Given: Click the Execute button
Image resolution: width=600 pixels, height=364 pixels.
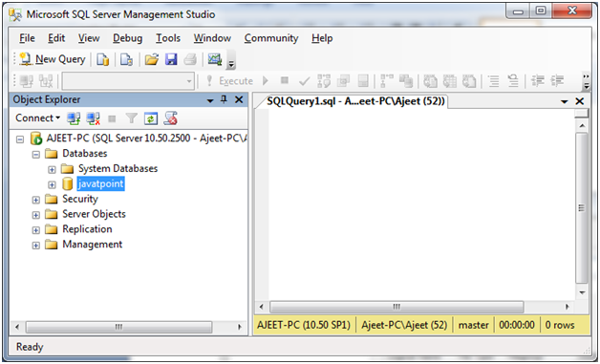Looking at the screenshot, I should [229, 81].
